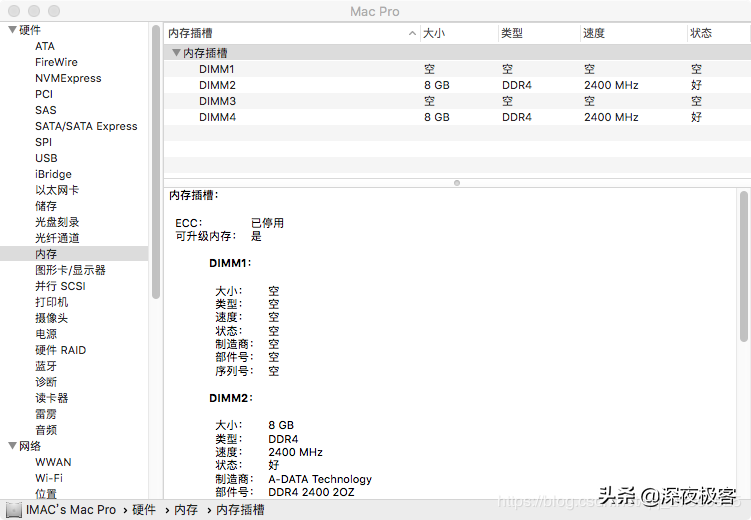Click the DIMM2 heading in details

click(230, 398)
